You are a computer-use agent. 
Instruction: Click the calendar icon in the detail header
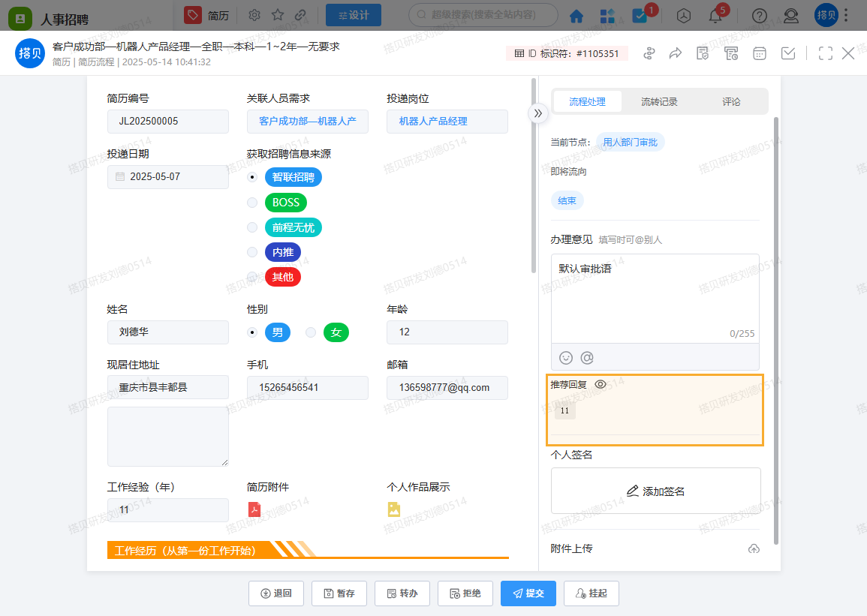[759, 53]
